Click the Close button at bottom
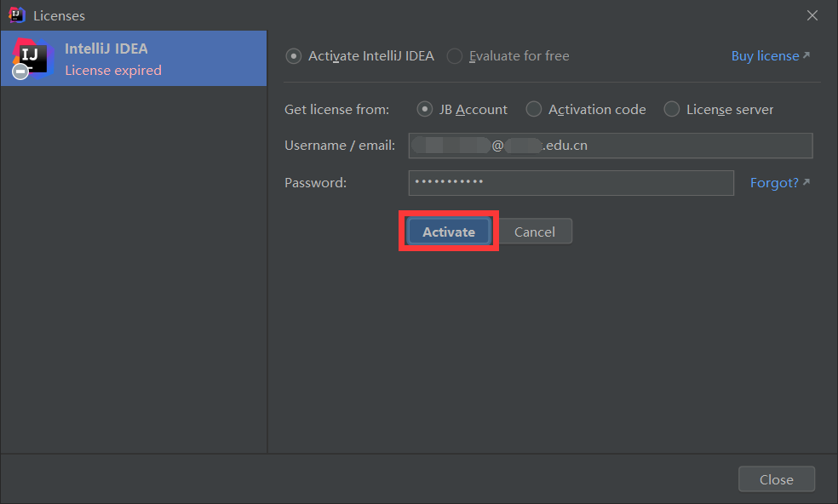Screen dimensions: 838x504 tap(776, 478)
